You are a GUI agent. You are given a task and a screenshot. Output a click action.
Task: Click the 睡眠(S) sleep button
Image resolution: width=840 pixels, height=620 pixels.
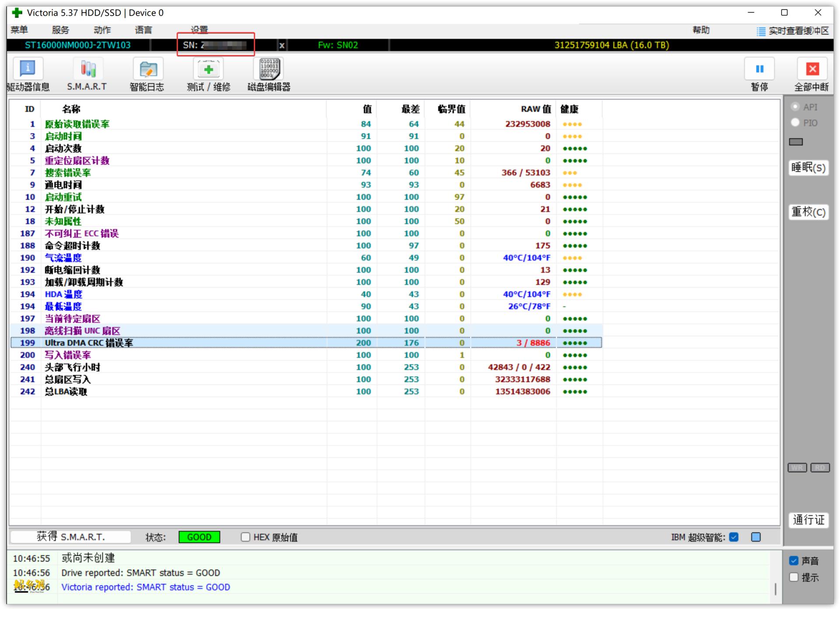pos(808,168)
